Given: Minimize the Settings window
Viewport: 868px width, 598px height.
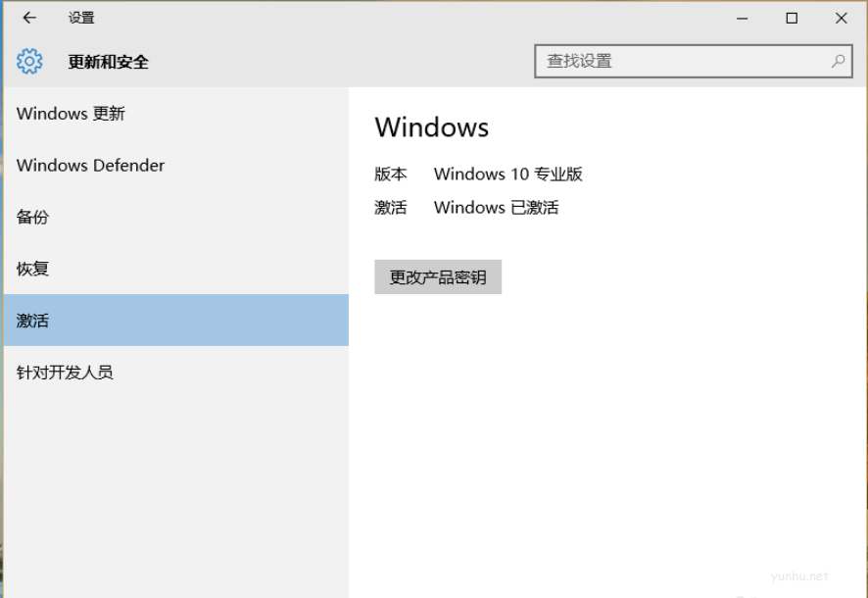Looking at the screenshot, I should point(742,18).
